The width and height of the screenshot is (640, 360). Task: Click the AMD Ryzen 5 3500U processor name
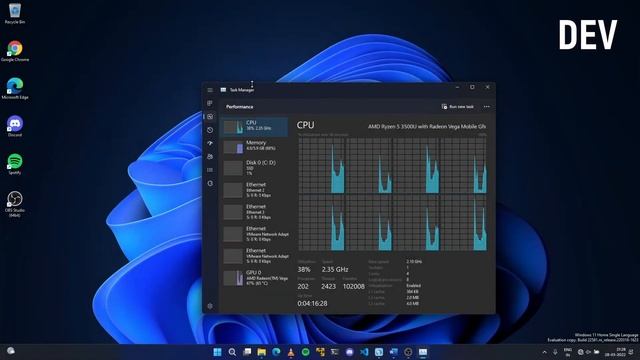pos(427,127)
